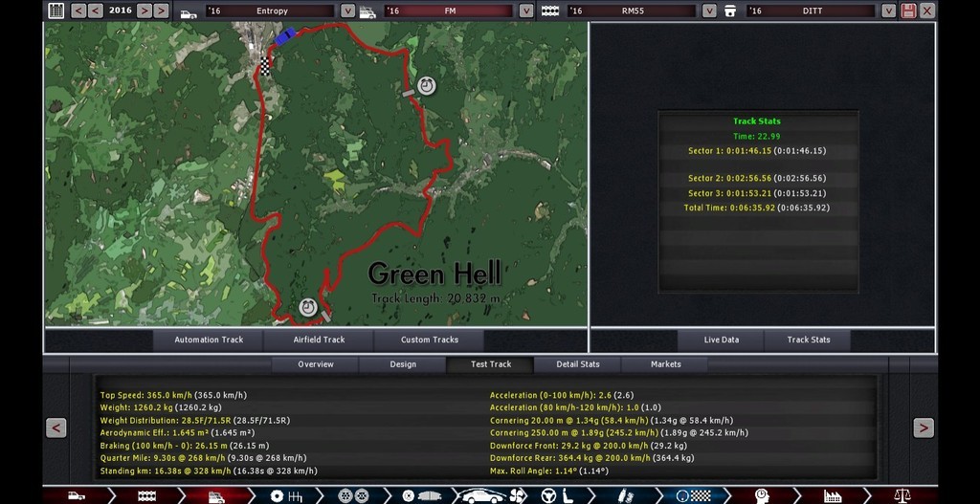Screen dimensions: 980x504
Task: Open the factory icon in the bottom bar
Action: [833, 495]
